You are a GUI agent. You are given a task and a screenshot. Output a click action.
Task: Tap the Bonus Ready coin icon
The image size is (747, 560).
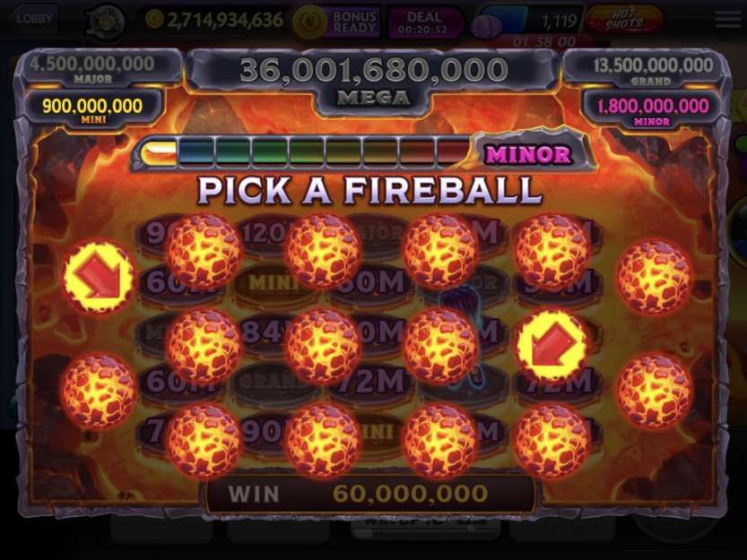pyautogui.click(x=309, y=22)
